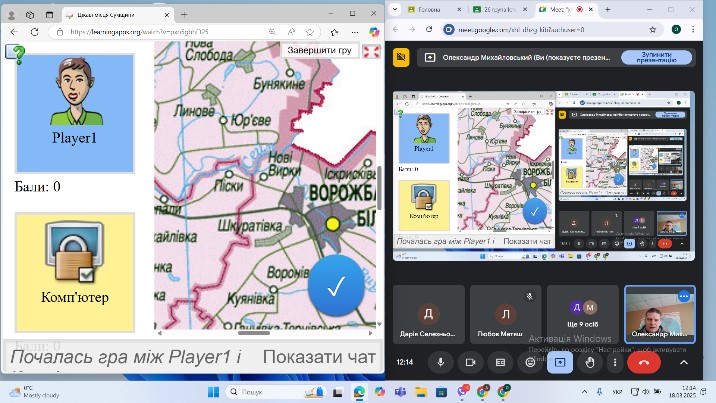Image resolution: width=716 pixels, height=403 pixels.
Task: Click the red hang up call button
Action: [643, 362]
